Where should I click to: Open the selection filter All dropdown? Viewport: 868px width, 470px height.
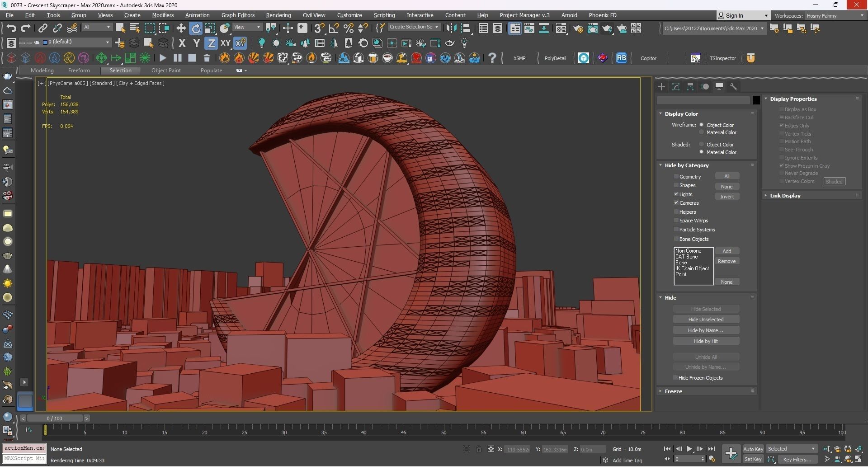97,27
